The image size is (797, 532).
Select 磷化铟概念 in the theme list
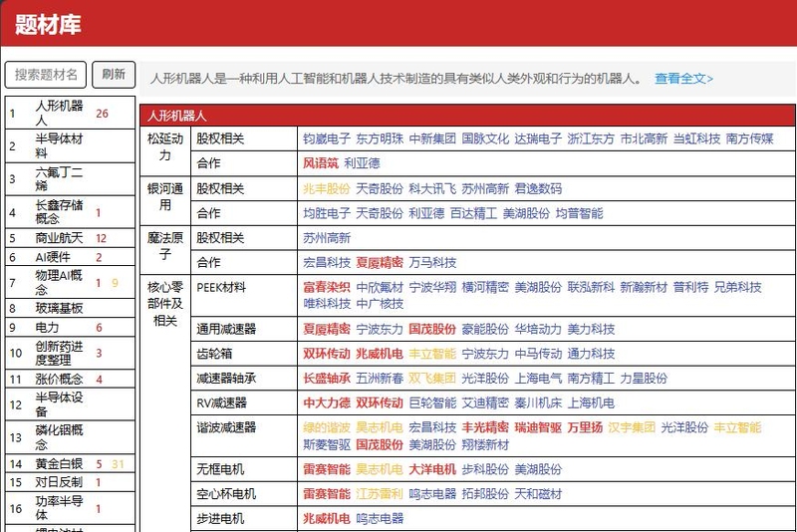70,437
